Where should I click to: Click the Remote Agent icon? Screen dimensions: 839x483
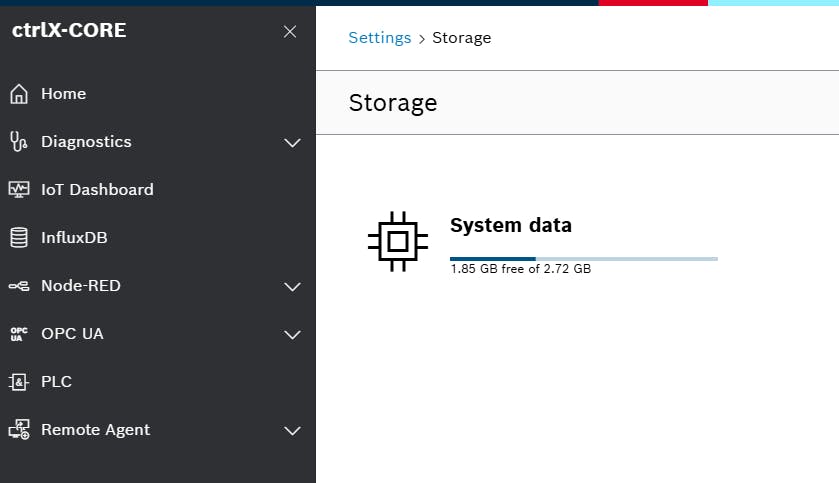pyautogui.click(x=18, y=430)
